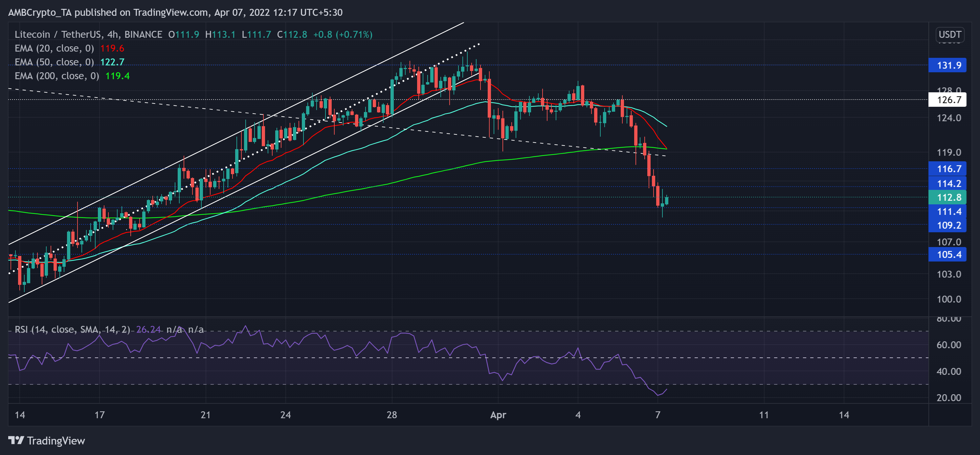The width and height of the screenshot is (980, 455).
Task: Click the Apr date on time axis
Action: [x=498, y=415]
